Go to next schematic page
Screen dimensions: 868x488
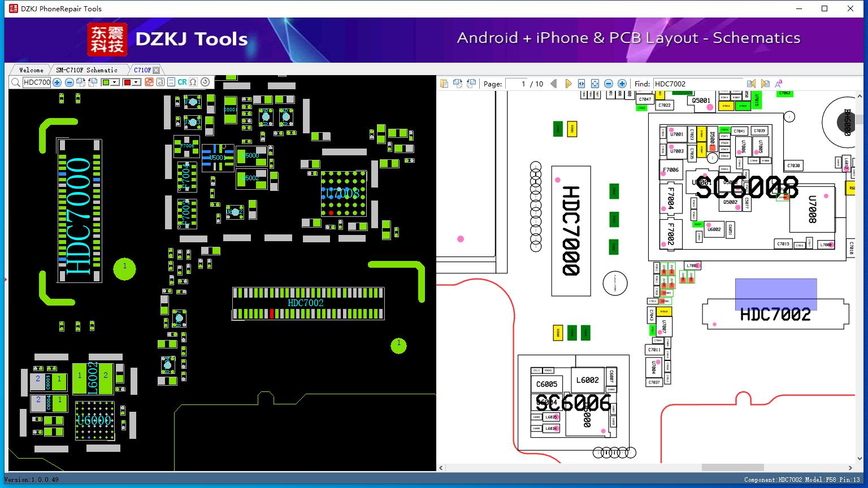[568, 84]
